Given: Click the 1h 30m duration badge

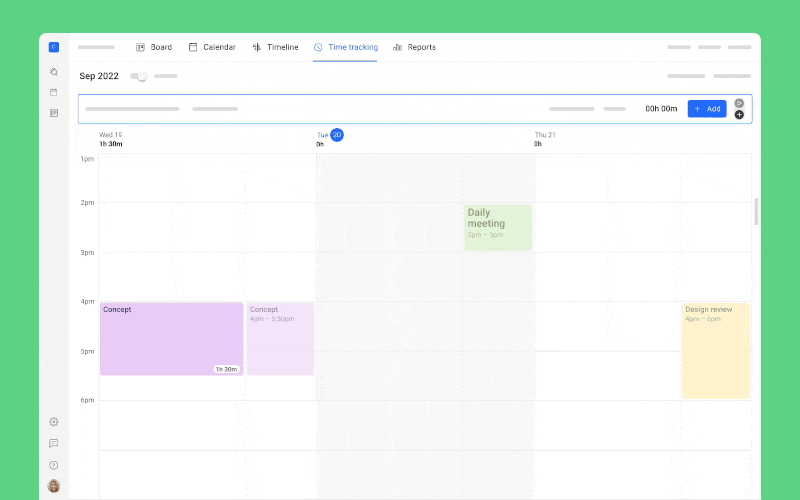Looking at the screenshot, I should pyautogui.click(x=226, y=369).
